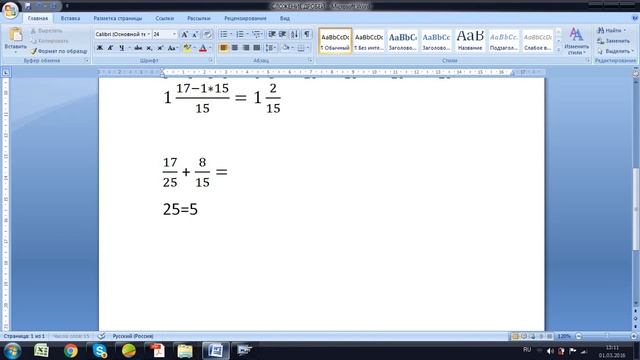Click the Shading paint bucket icon
This screenshot has width=640, height=360.
(285, 48)
